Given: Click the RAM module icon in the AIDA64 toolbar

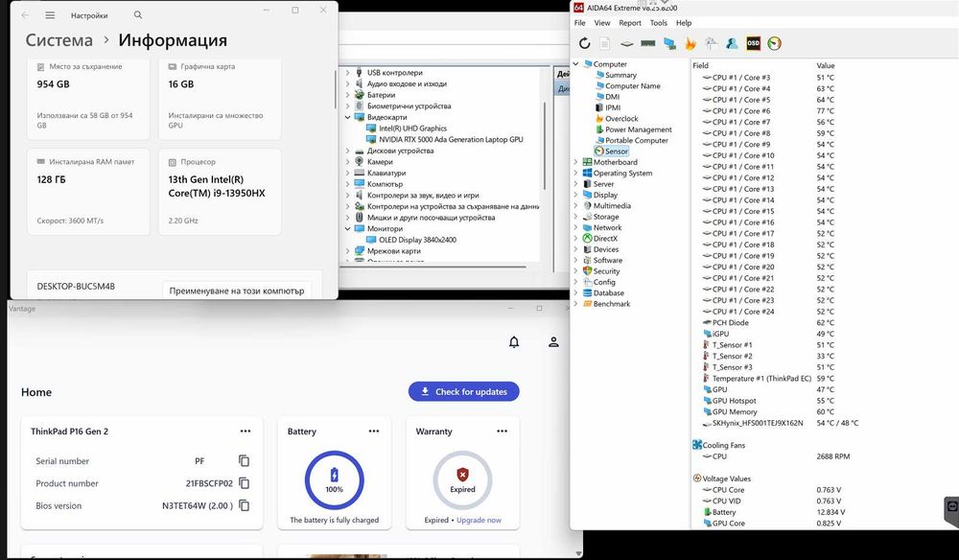Looking at the screenshot, I should pyautogui.click(x=647, y=43).
